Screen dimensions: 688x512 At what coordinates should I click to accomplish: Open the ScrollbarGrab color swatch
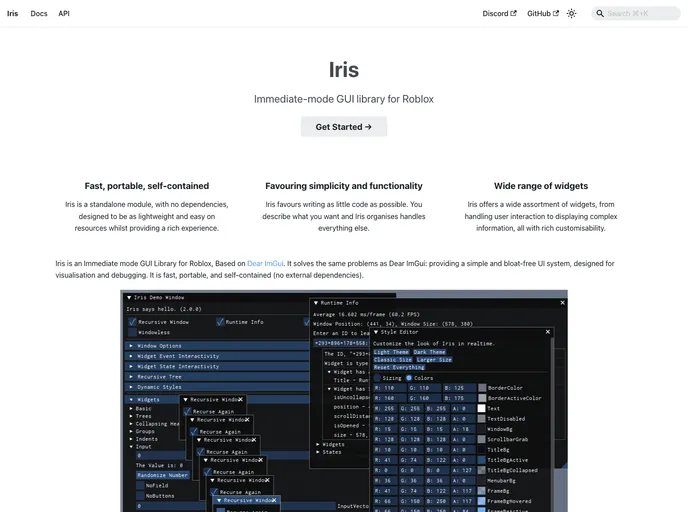(x=482, y=439)
